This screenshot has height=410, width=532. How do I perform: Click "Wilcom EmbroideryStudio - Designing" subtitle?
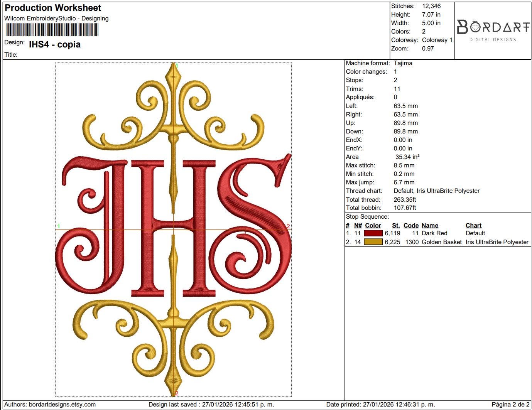(56, 18)
